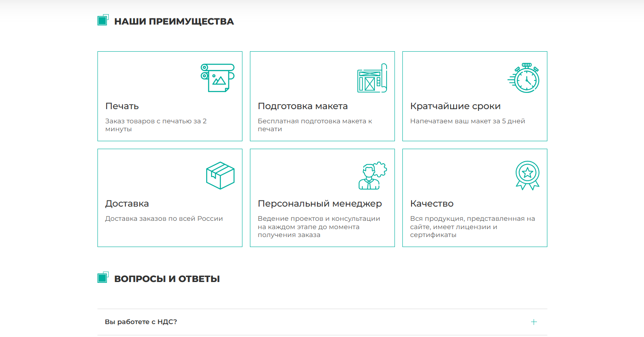Click text about лицензии и сертификаты
Viewport: 644px width, 337px height.
(473, 227)
